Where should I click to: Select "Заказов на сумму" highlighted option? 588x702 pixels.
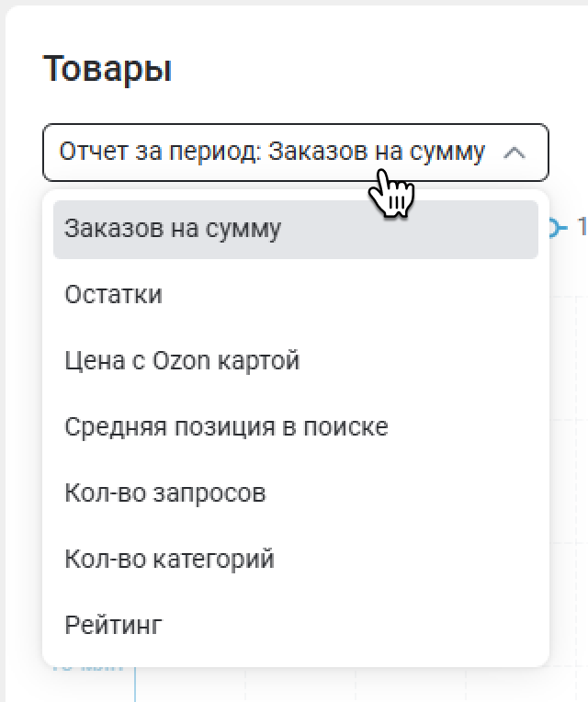coord(295,229)
